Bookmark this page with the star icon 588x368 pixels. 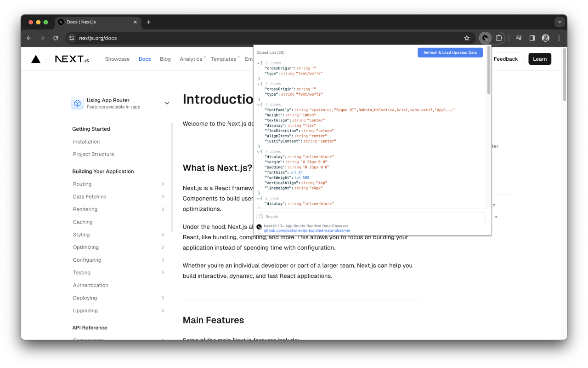[x=467, y=38]
